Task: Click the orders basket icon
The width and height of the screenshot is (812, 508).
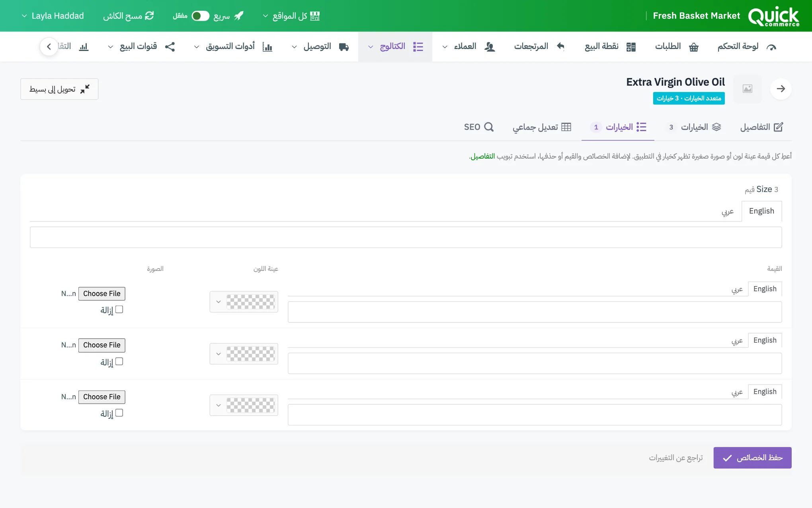Action: pyautogui.click(x=694, y=47)
